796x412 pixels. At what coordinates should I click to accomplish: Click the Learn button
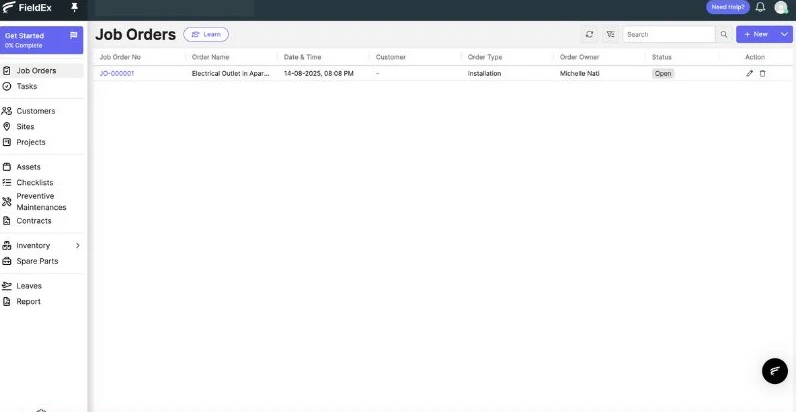tap(206, 35)
